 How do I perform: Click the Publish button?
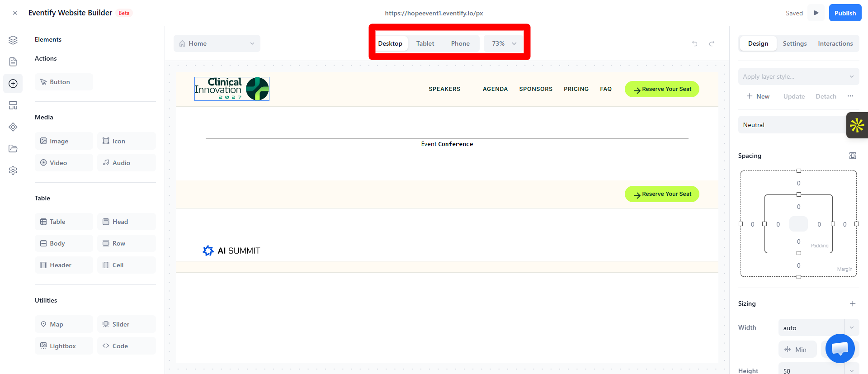[x=845, y=13]
